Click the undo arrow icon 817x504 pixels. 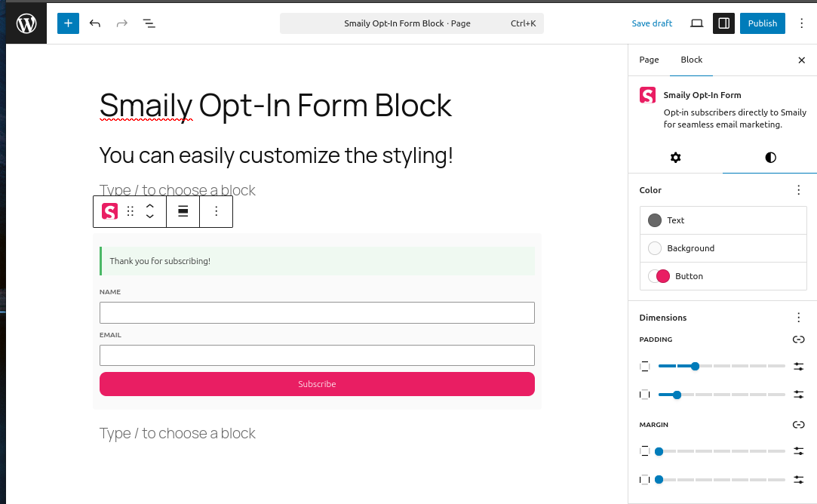pyautogui.click(x=95, y=23)
